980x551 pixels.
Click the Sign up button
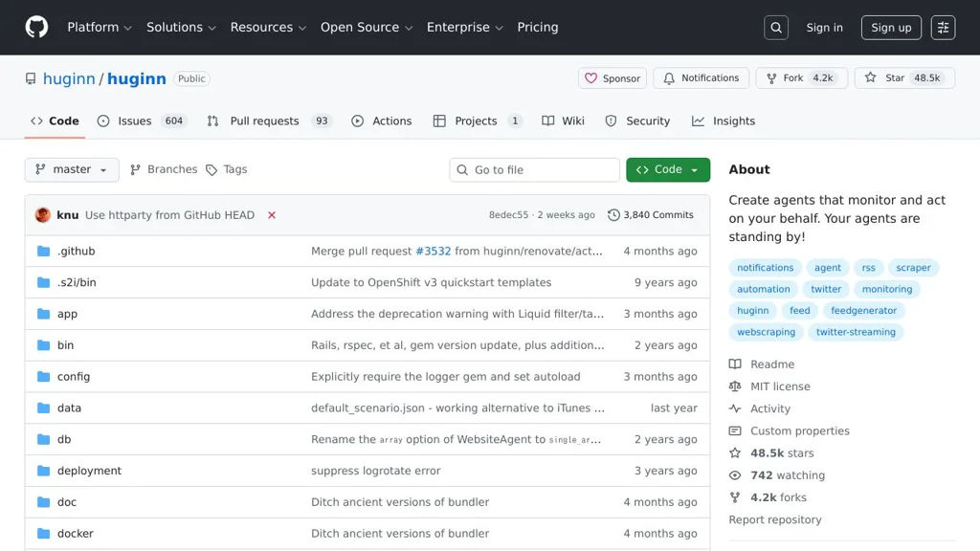891,28
